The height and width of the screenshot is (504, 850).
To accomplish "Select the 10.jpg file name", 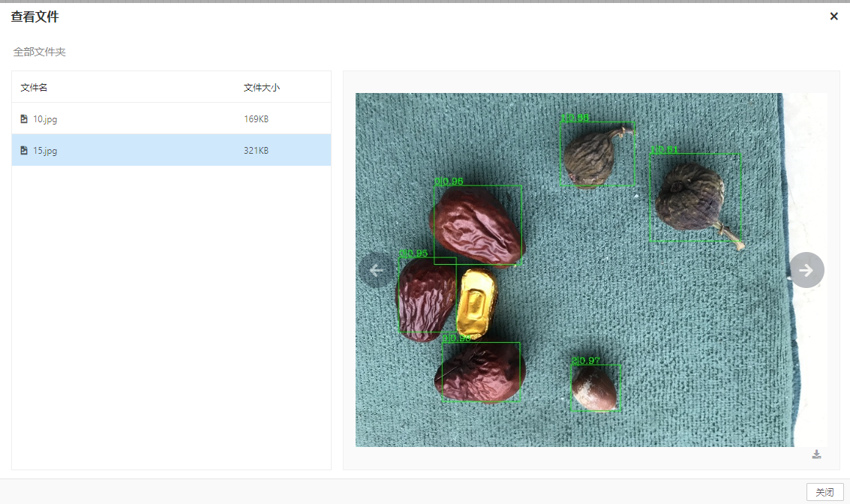I will click(45, 119).
